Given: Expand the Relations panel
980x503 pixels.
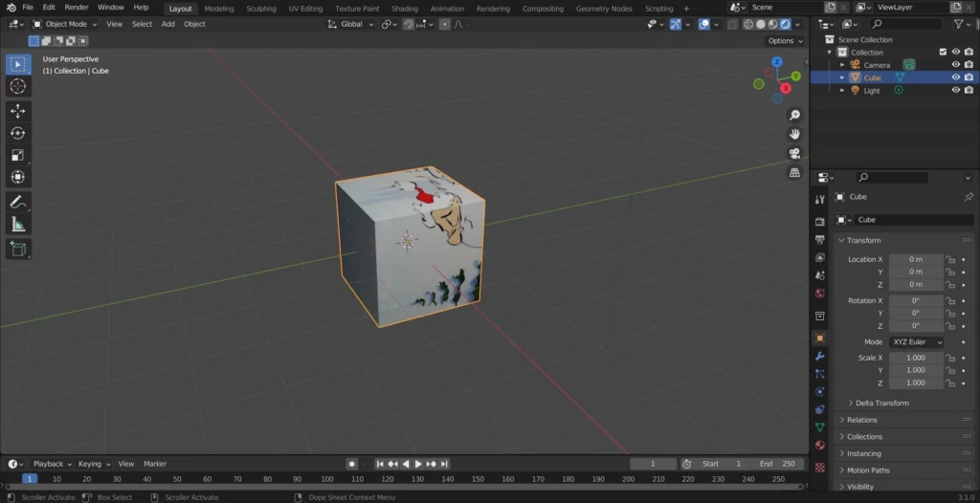Looking at the screenshot, I should pyautogui.click(x=861, y=420).
